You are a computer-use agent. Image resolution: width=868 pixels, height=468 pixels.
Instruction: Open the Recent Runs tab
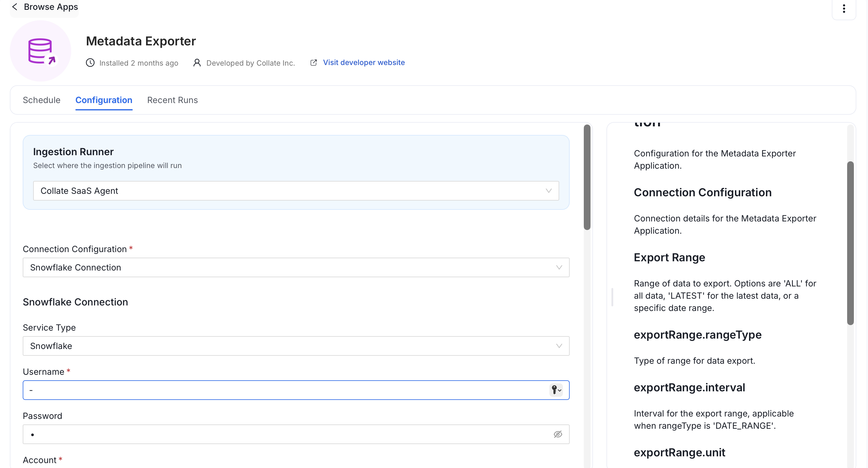click(x=172, y=100)
